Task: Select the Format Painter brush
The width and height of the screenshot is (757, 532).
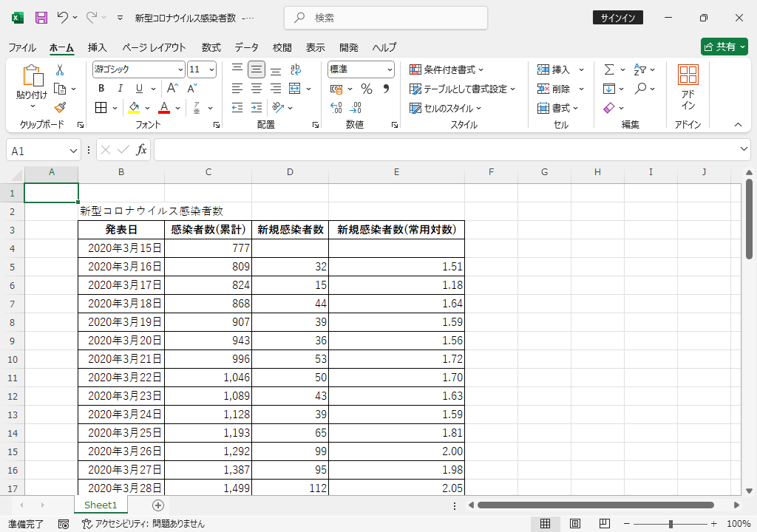Action: [x=60, y=108]
